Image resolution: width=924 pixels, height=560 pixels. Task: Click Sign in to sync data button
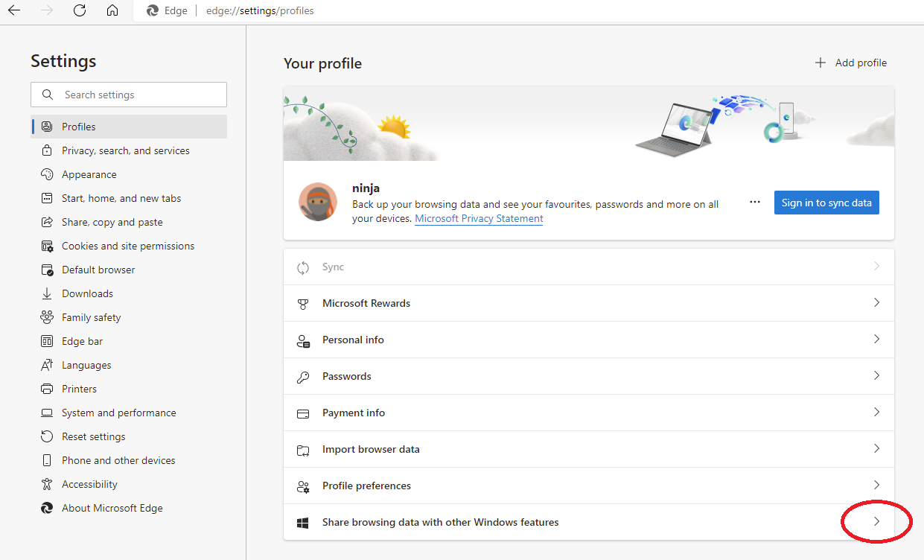click(x=826, y=203)
